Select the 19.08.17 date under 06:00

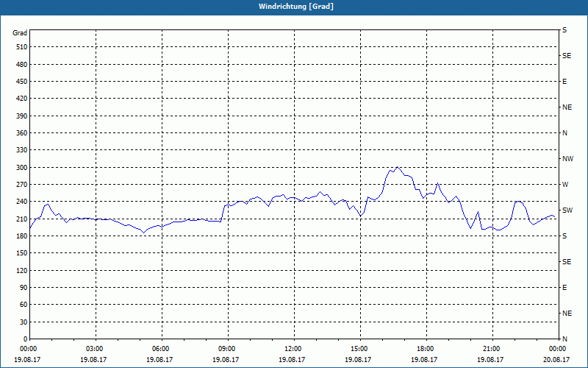coord(159,359)
